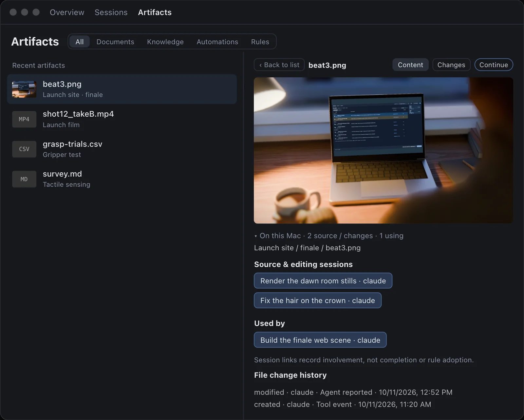Click the beat3.png title in detail header

[327, 65]
